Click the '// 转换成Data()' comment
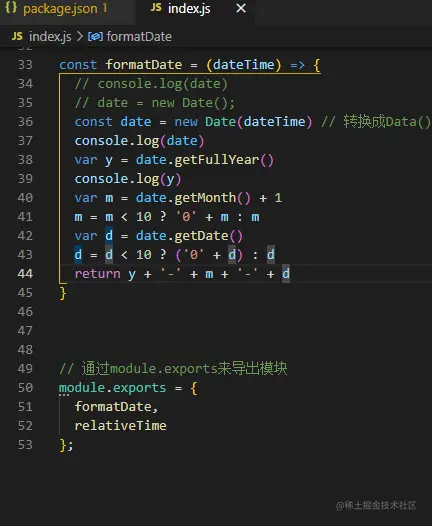This screenshot has width=432, height=526. click(376, 122)
